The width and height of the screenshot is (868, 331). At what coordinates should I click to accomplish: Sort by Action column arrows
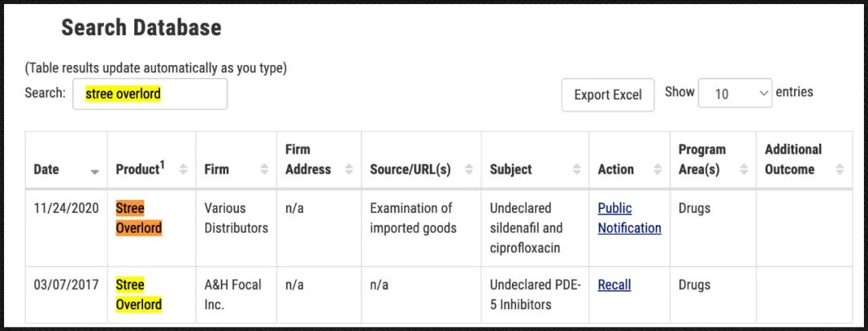(657, 170)
